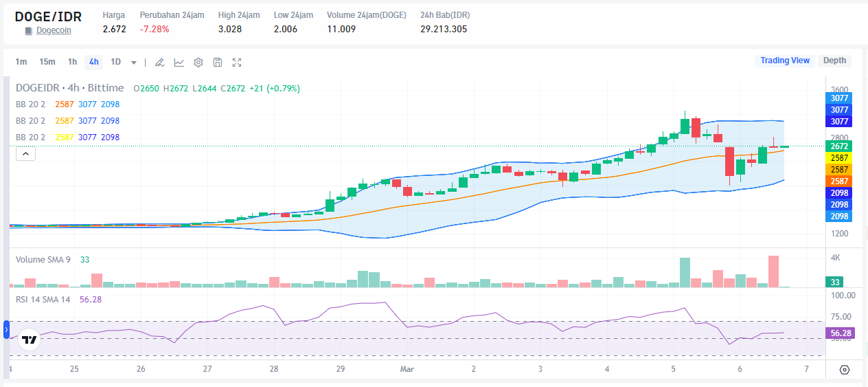Image resolution: width=868 pixels, height=387 pixels.
Task: Click the top light-blue 3077 axis label
Action: coord(839,98)
